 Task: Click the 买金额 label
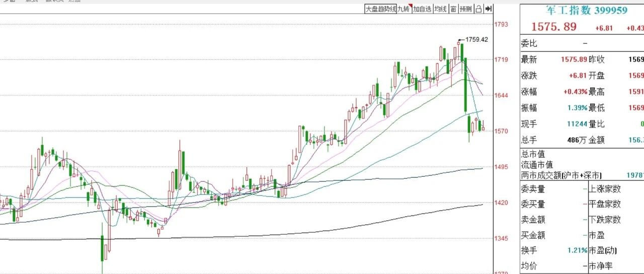click(x=533, y=235)
